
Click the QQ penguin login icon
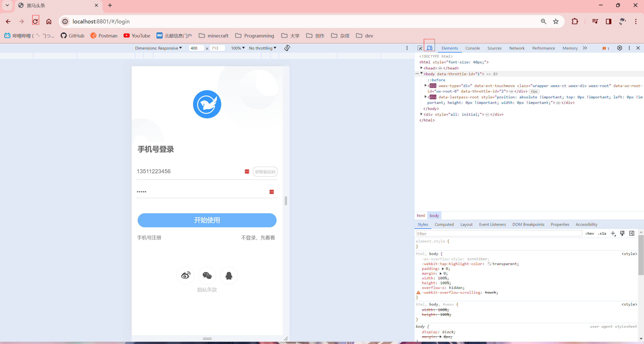coord(229,276)
